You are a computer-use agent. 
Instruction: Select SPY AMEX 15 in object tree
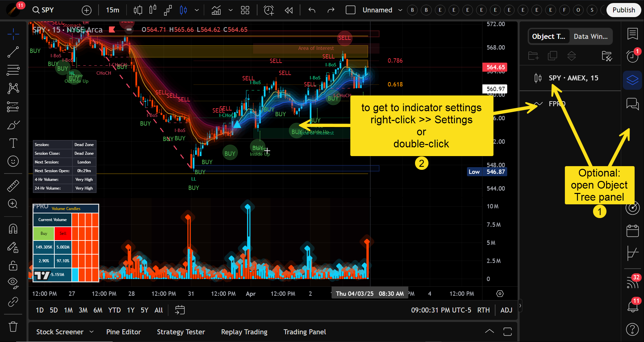(x=573, y=78)
